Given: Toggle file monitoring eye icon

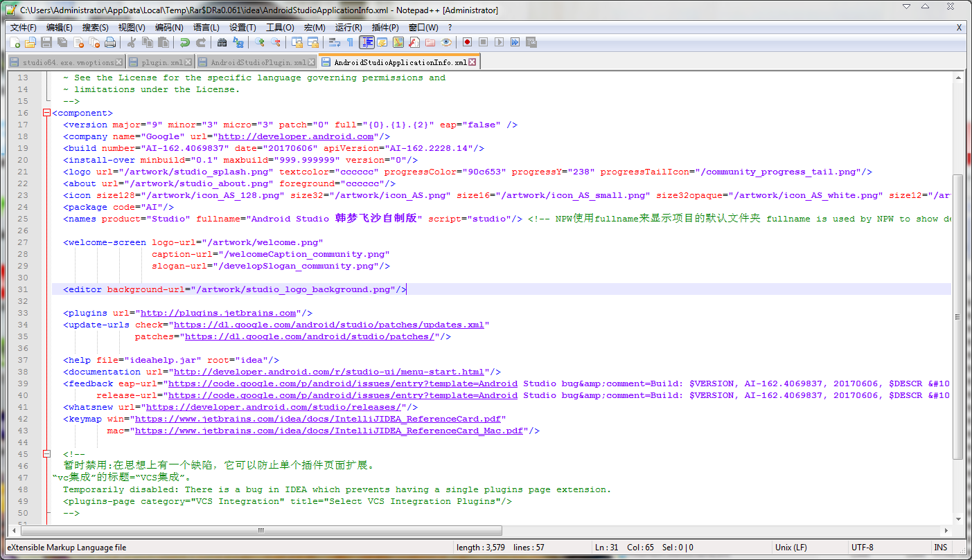Looking at the screenshot, I should tap(446, 43).
